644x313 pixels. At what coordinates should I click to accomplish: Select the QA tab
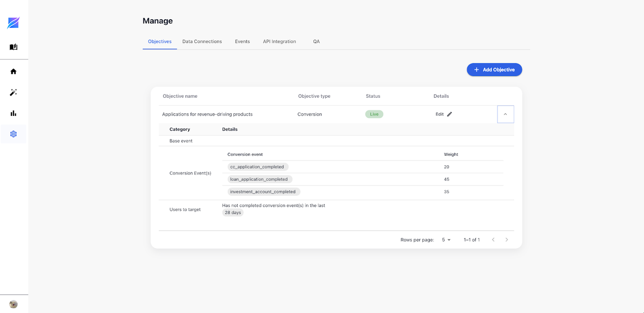tap(316, 42)
